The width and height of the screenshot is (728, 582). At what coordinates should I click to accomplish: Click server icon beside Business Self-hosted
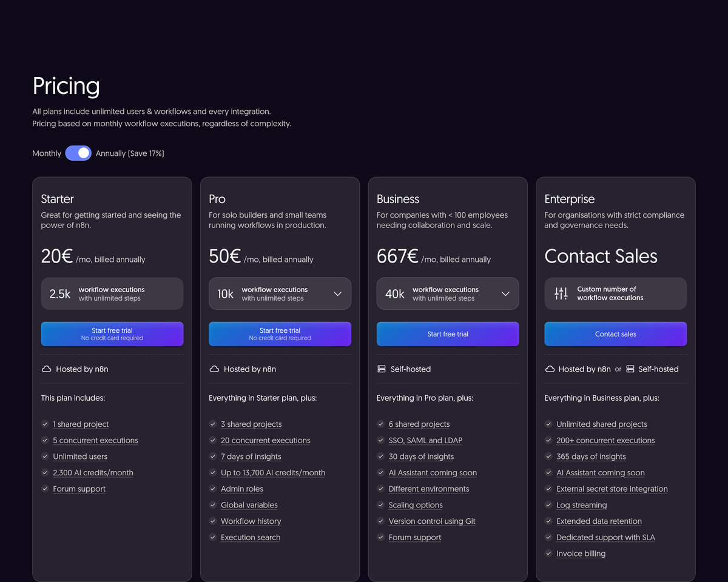(382, 369)
